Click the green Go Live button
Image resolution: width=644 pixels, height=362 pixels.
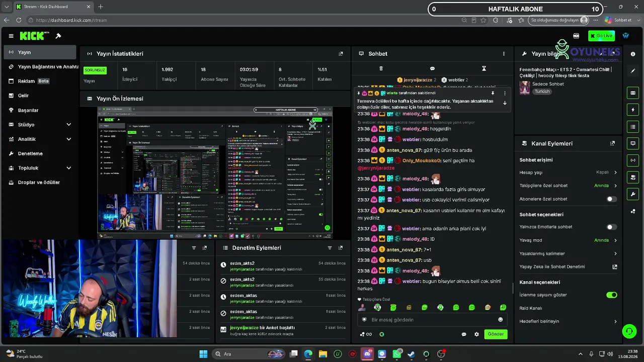[x=601, y=36]
